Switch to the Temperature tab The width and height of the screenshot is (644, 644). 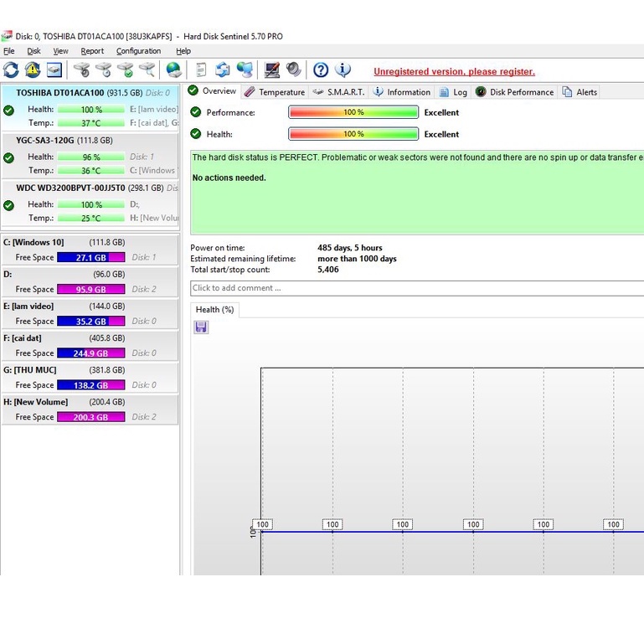pos(275,92)
